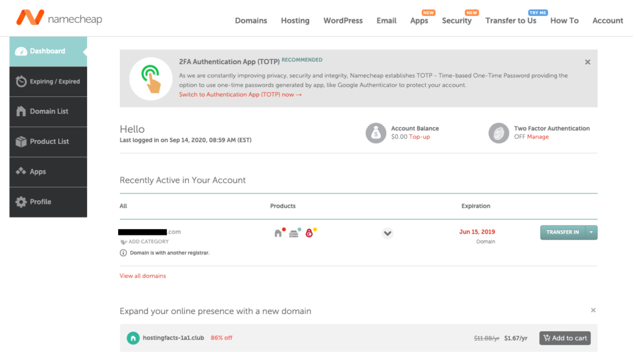Screen dimensions: 633x364
Task: Click the View all domains link
Action: coord(143,276)
